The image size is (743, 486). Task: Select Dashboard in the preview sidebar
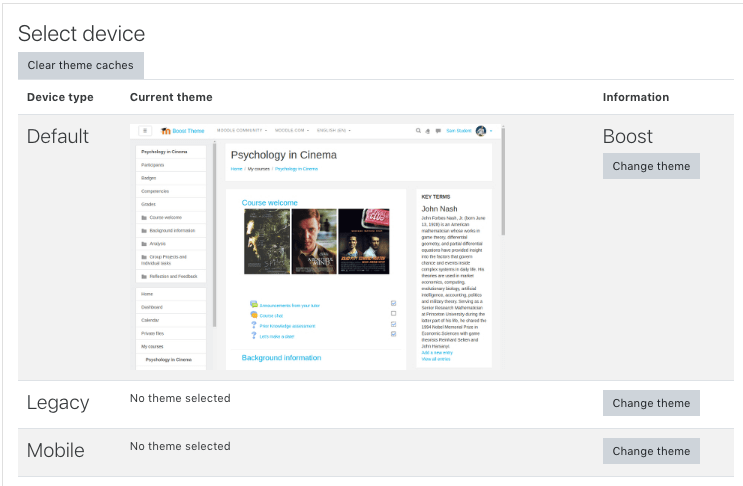(x=154, y=307)
